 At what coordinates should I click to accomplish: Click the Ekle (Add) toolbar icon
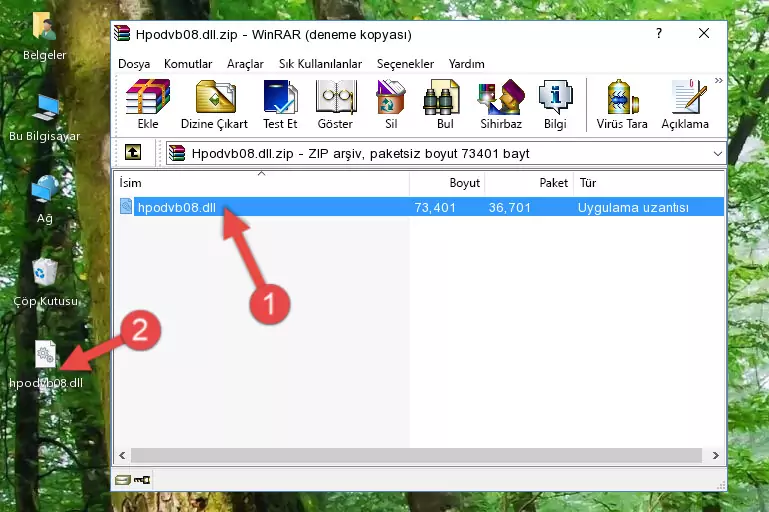pos(148,104)
